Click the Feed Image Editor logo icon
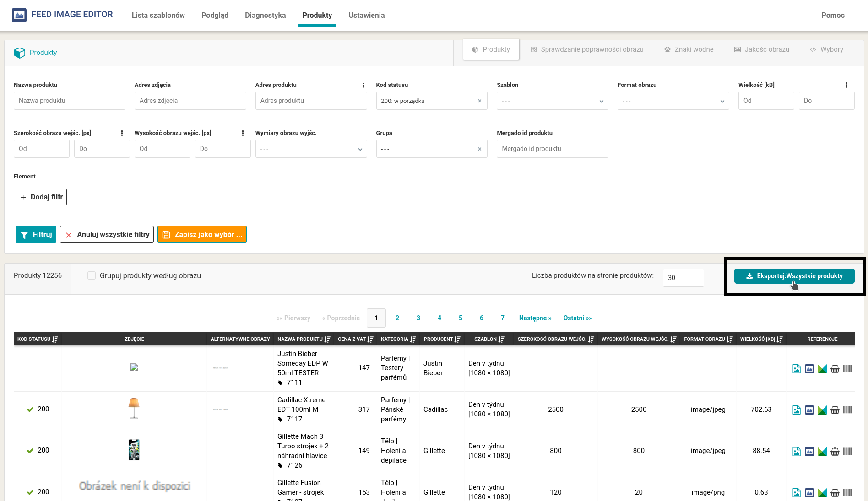 point(19,15)
